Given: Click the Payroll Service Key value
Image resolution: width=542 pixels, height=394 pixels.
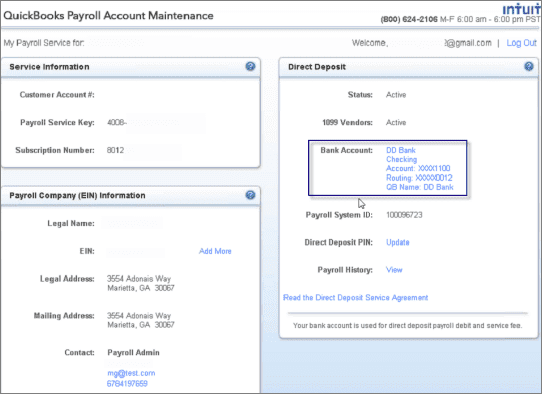Looking at the screenshot, I should click(x=117, y=122).
